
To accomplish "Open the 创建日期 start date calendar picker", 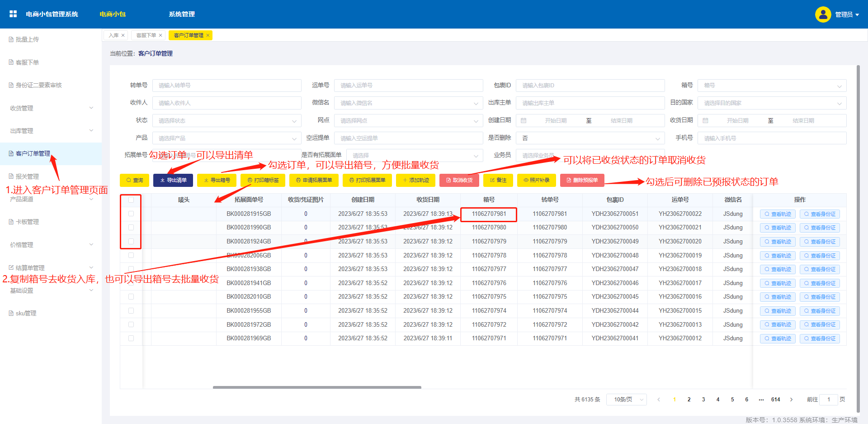I will 555,121.
